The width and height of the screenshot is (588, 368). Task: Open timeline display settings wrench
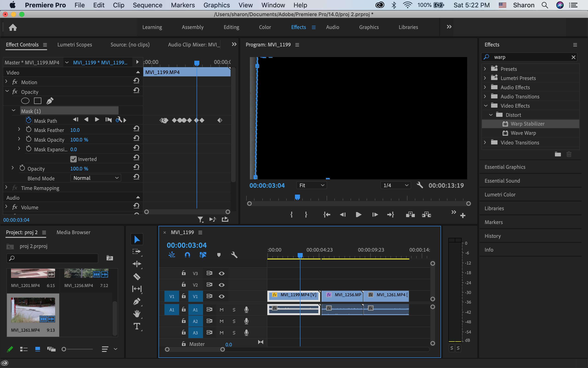pyautogui.click(x=234, y=255)
